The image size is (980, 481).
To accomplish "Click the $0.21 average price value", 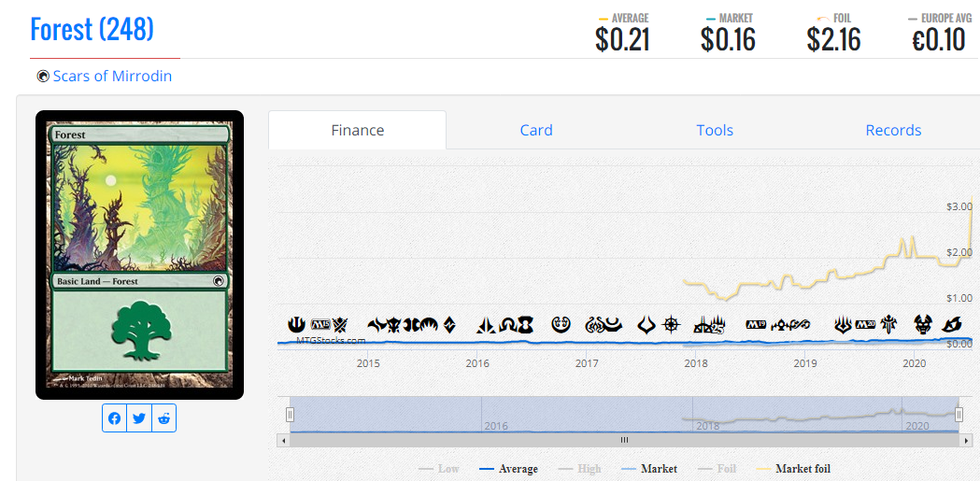I will tap(622, 40).
